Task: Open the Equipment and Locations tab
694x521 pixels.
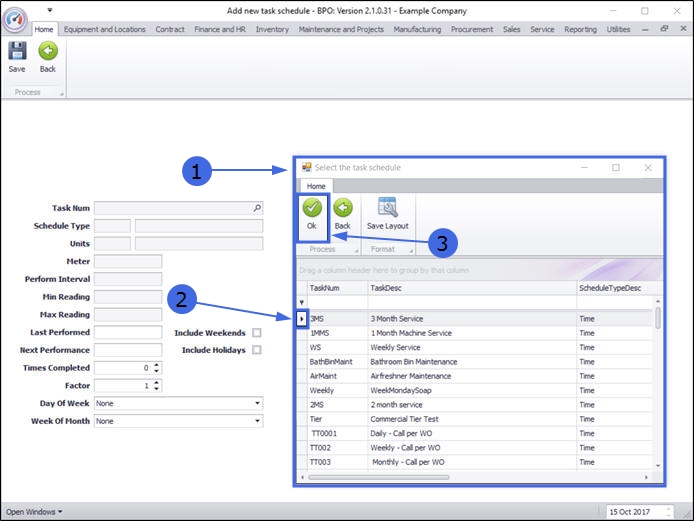Action: click(x=104, y=29)
